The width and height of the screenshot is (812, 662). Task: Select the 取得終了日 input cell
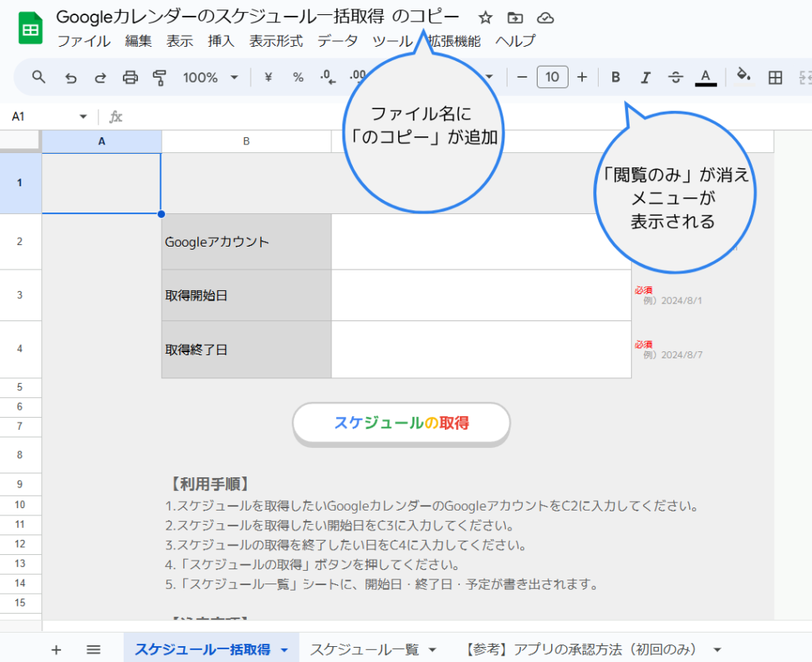(x=481, y=350)
